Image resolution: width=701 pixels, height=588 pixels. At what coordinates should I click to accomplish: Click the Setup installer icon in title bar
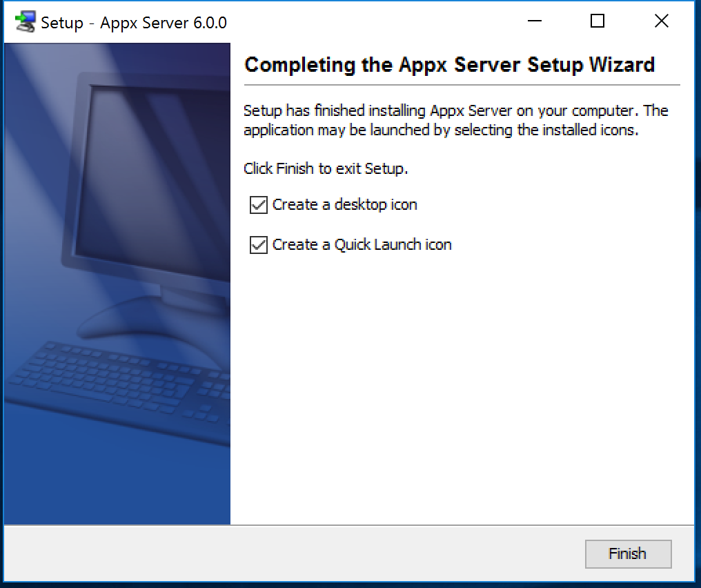[x=25, y=22]
